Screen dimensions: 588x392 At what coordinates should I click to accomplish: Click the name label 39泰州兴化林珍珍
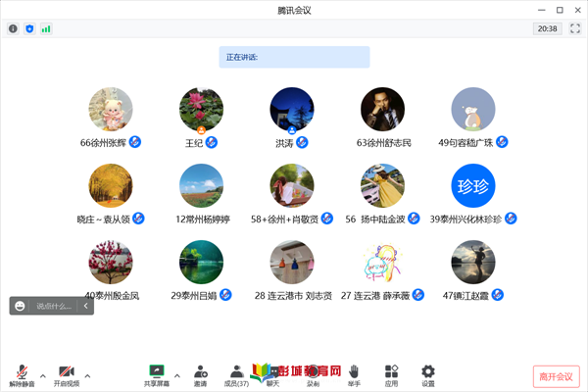(465, 220)
